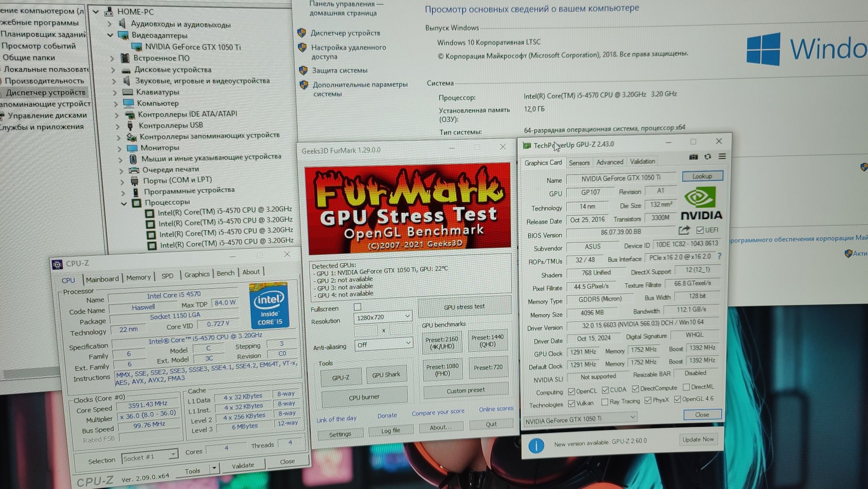Launch the CPU burner button
Screen dimensions: 868x489
pyautogui.click(x=364, y=397)
